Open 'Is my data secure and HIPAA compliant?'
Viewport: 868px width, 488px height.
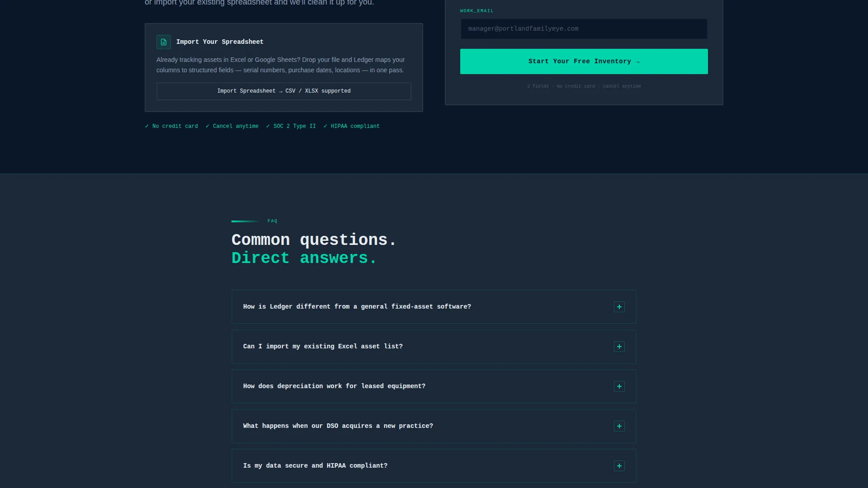(x=434, y=466)
